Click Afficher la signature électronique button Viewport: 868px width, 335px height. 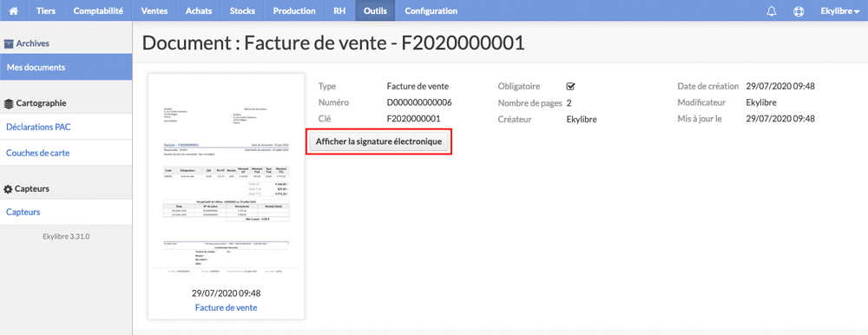379,141
